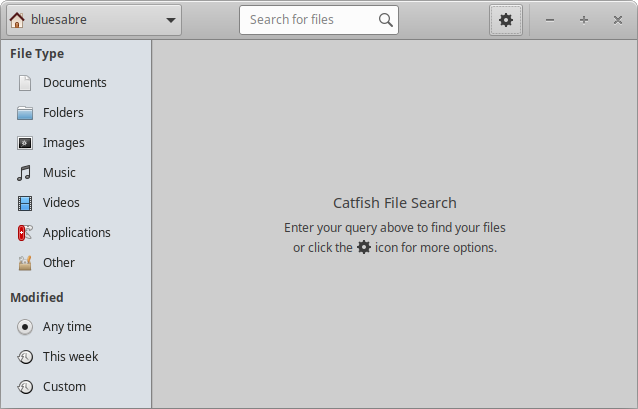638x409 pixels.
Task: Filter results by Images icon
Action: tap(25, 143)
